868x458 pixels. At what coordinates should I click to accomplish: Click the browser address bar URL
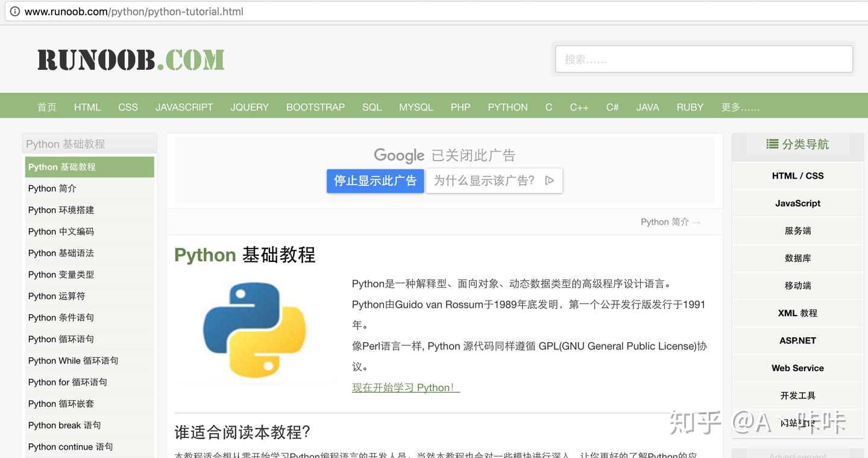[x=133, y=11]
